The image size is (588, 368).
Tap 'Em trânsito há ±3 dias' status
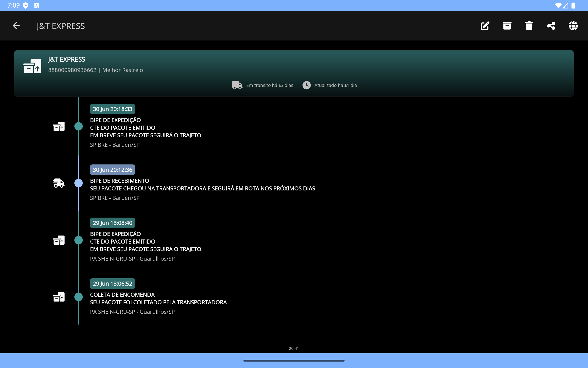click(x=270, y=85)
